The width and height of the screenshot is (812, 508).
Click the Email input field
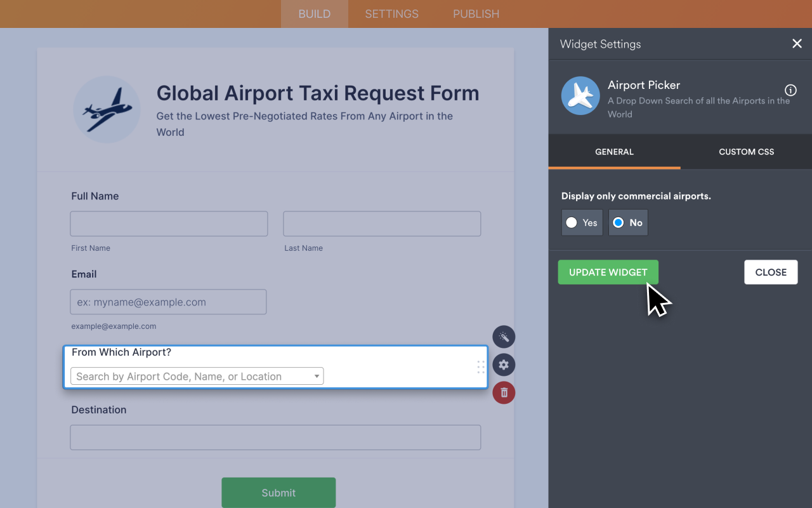(168, 302)
